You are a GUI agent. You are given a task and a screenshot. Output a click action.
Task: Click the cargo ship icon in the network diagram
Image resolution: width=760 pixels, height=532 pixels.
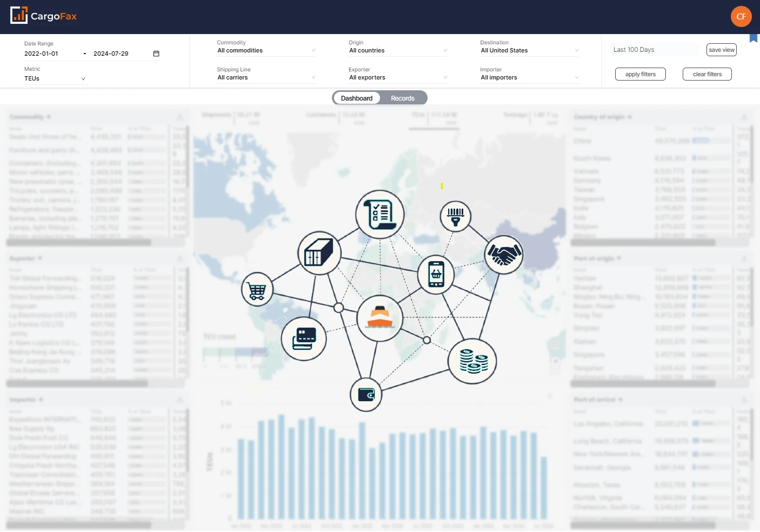click(x=379, y=318)
